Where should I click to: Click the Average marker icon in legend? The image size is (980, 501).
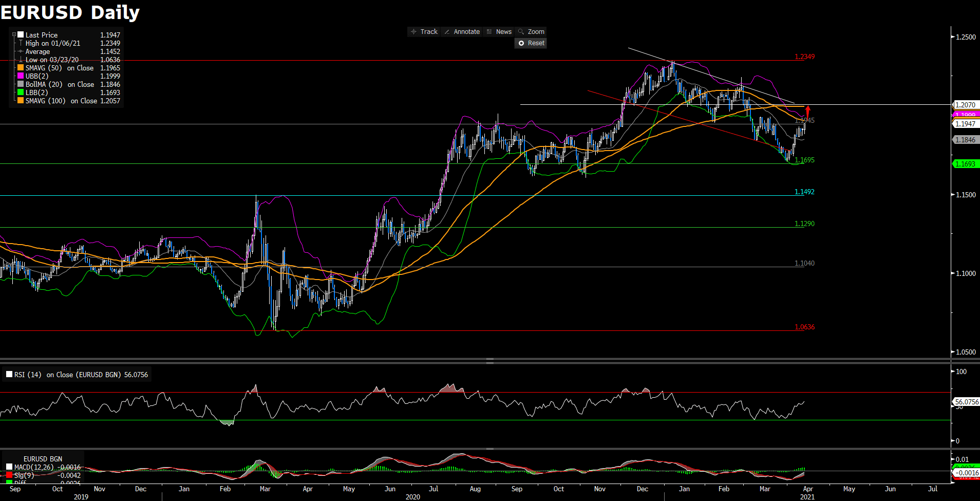21,51
